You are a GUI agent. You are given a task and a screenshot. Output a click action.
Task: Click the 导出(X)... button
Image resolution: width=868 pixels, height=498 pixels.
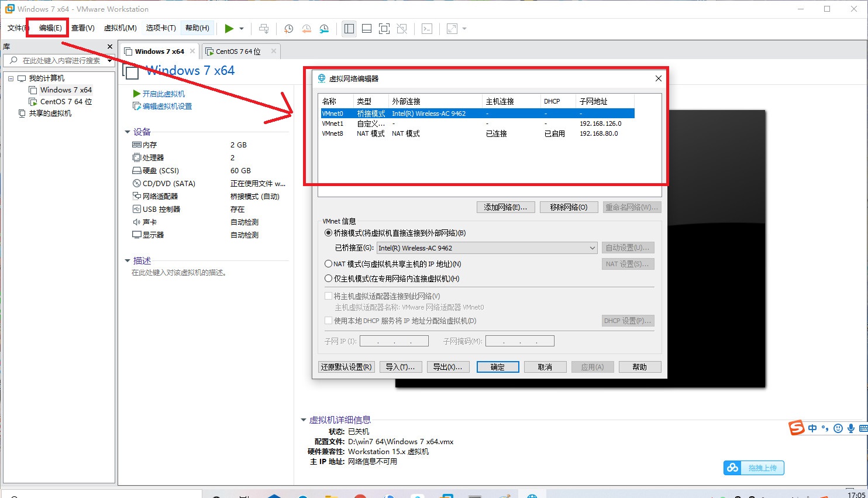[447, 367]
